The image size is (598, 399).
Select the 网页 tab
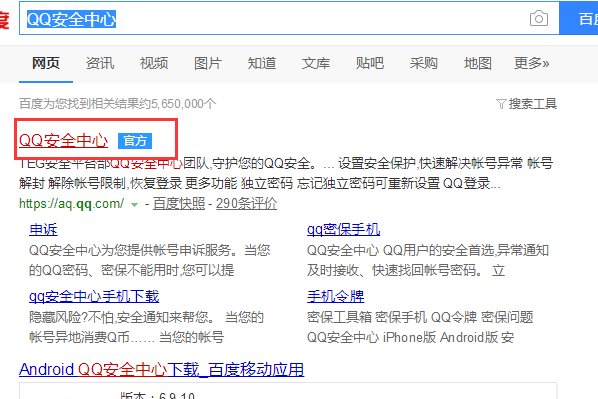coord(46,63)
